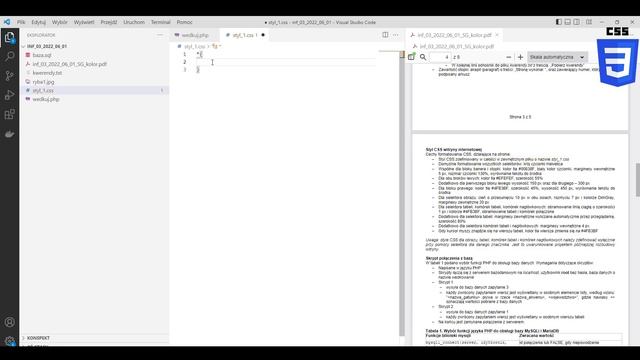Click line number 3 in the gutter
This screenshot has height=360, width=640.
(x=184, y=70)
